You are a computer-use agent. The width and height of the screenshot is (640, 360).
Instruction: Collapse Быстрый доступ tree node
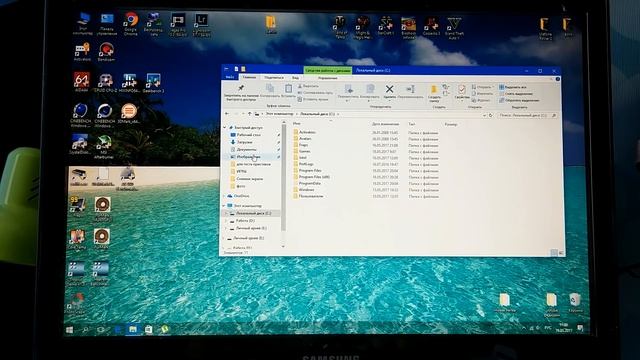tap(225, 127)
